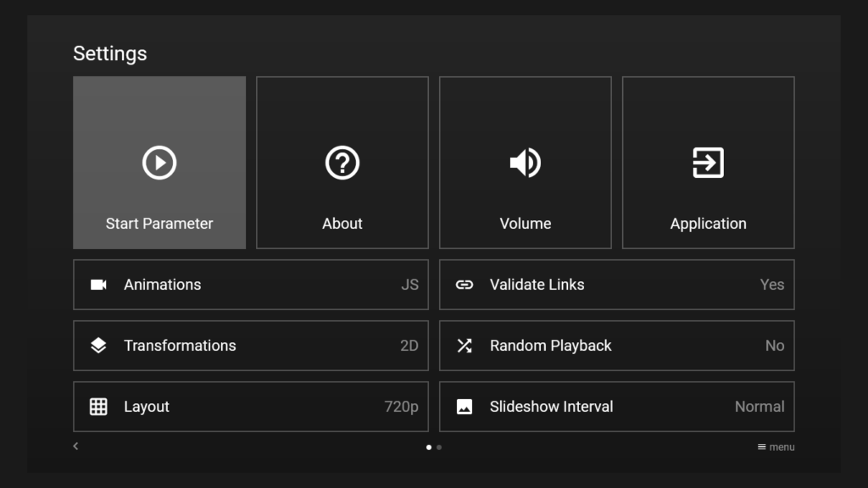Screen dimensions: 868x488
Task: Select the Application exit icon
Action: pyautogui.click(x=709, y=162)
